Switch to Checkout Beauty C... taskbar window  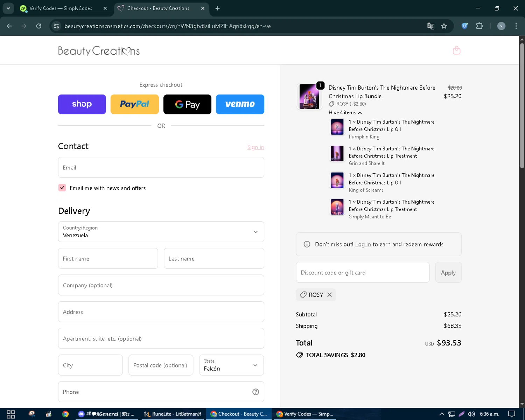coord(239,414)
